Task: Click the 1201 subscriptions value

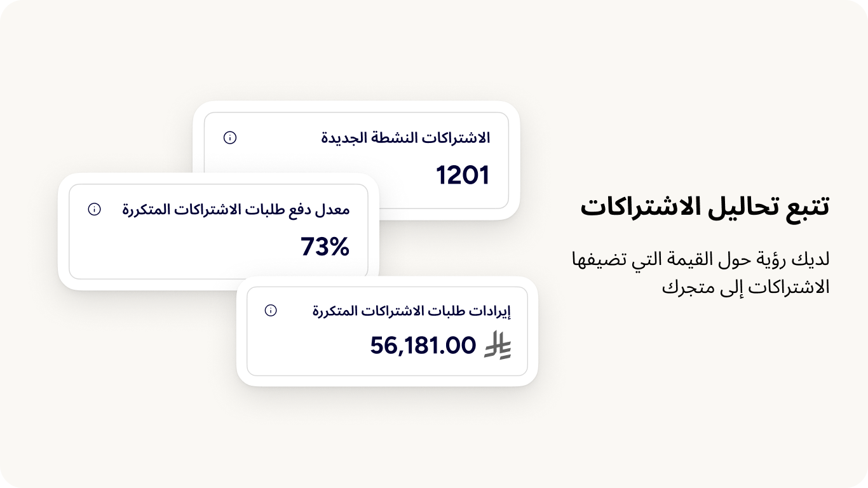Action: point(463,175)
